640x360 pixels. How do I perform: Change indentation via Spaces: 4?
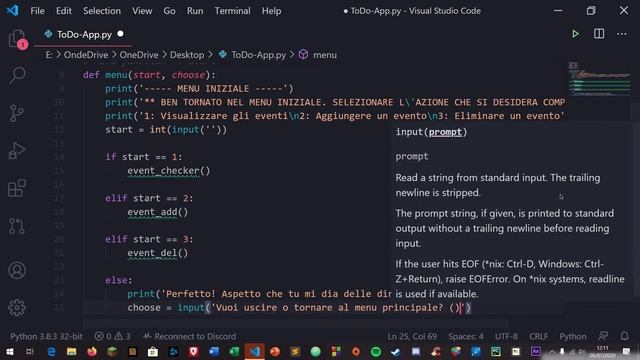coord(466,336)
